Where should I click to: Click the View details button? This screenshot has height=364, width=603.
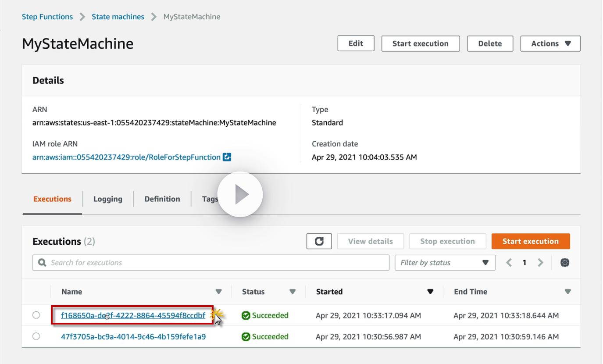click(371, 241)
